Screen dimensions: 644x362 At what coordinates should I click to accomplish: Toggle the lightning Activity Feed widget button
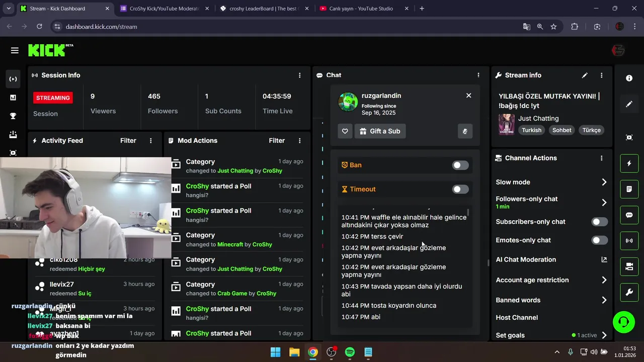[x=629, y=163]
